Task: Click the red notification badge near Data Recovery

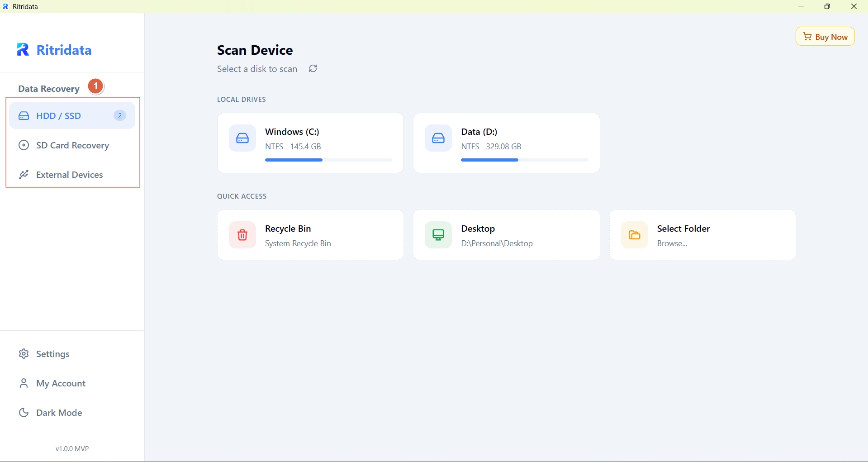Action: [95, 86]
